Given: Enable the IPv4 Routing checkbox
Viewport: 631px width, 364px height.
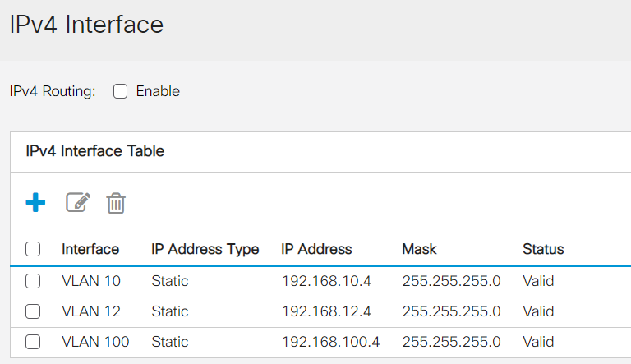Looking at the screenshot, I should click(120, 91).
